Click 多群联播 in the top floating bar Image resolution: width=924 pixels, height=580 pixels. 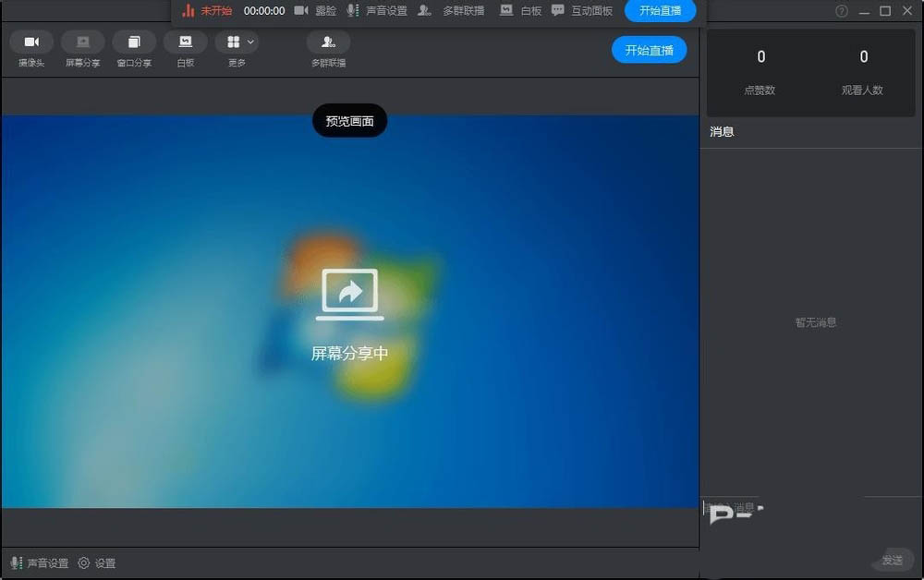[x=451, y=10]
